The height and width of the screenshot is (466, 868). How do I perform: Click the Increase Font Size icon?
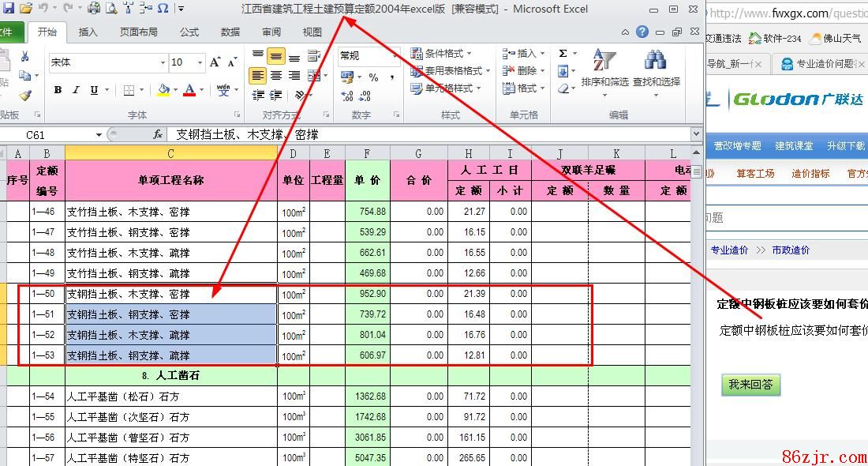pos(215,62)
